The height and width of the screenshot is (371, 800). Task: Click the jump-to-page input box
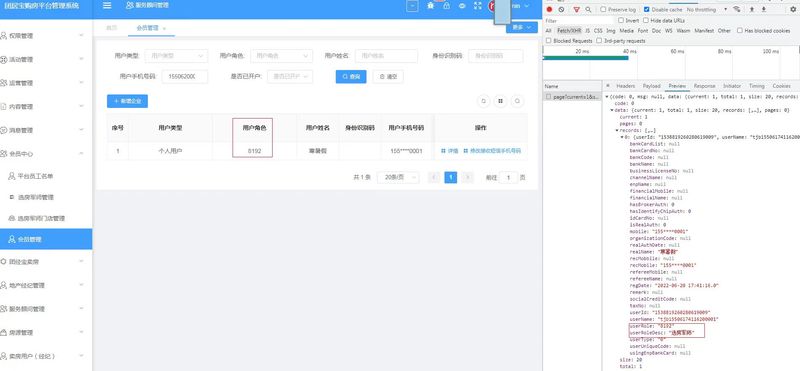pos(508,177)
